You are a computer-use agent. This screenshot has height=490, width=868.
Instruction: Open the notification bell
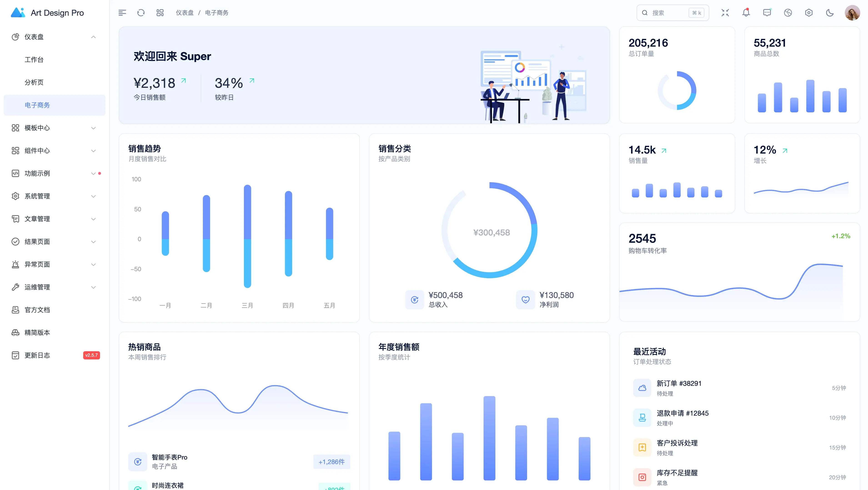tap(746, 13)
